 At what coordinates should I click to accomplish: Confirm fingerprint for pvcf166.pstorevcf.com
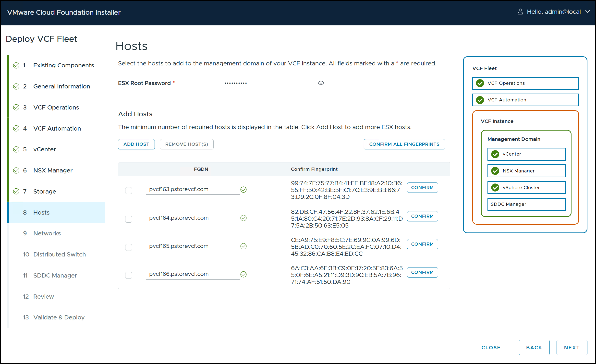point(422,272)
